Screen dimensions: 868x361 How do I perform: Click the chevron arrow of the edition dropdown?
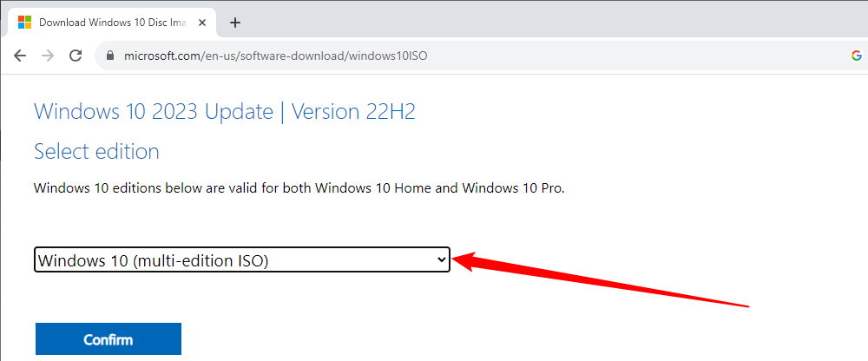[x=441, y=259]
